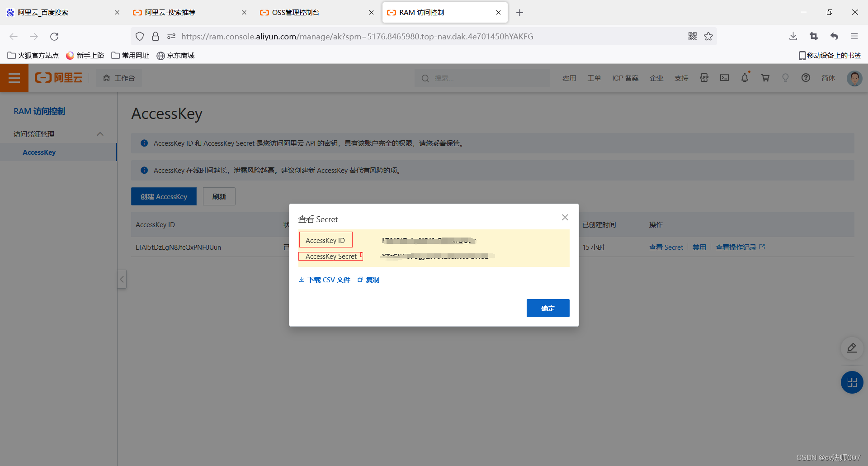Image resolution: width=868 pixels, height=466 pixels.
Task: Open ICP 备案 menu
Action: (625, 78)
